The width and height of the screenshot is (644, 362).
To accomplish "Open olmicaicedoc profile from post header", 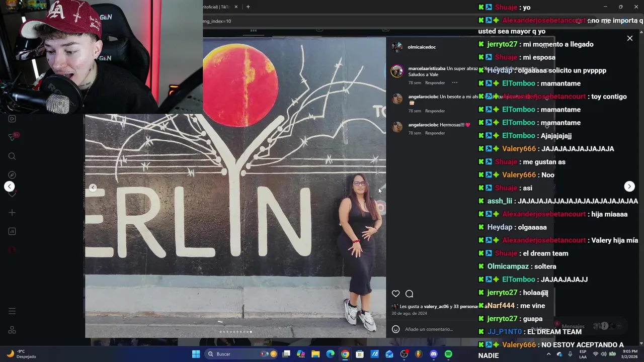I will tap(422, 47).
